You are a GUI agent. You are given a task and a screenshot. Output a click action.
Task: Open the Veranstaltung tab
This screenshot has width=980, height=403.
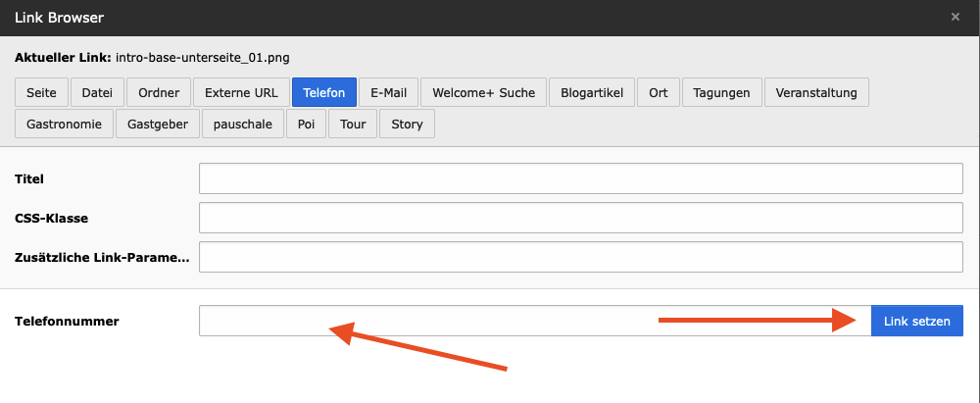[816, 92]
